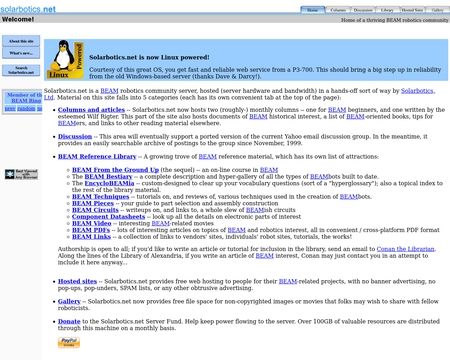Click the Linux Powered penguin badge
Screen dimensions: 450x360
click(65, 60)
